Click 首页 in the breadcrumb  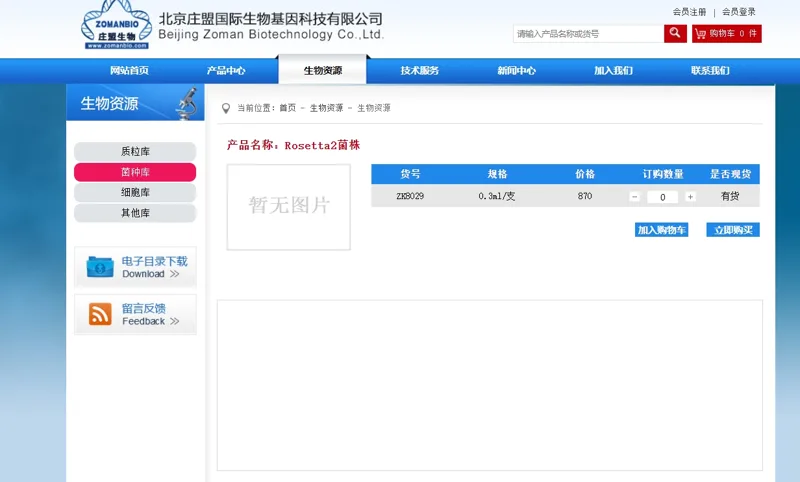(x=288, y=108)
